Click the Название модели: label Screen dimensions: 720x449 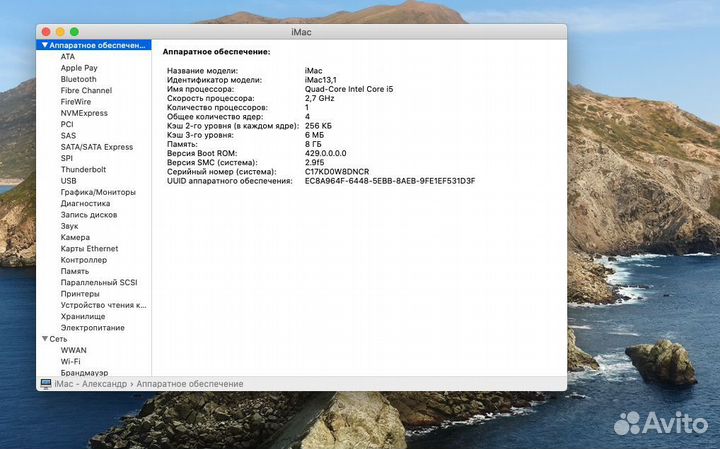(x=202, y=71)
